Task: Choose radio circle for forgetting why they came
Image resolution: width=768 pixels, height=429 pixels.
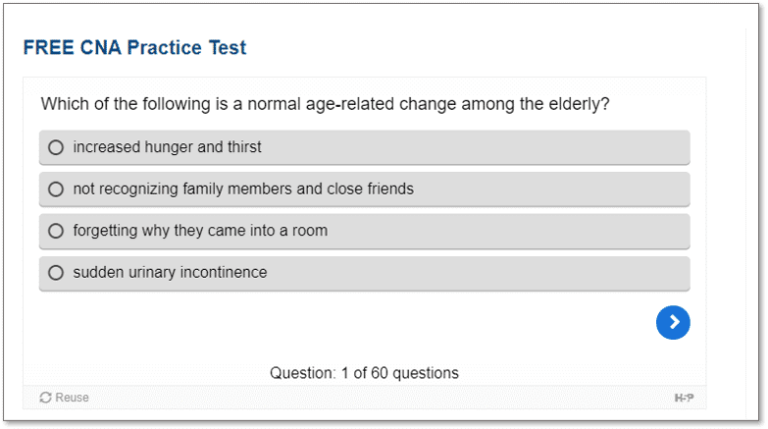Action: coord(56,231)
